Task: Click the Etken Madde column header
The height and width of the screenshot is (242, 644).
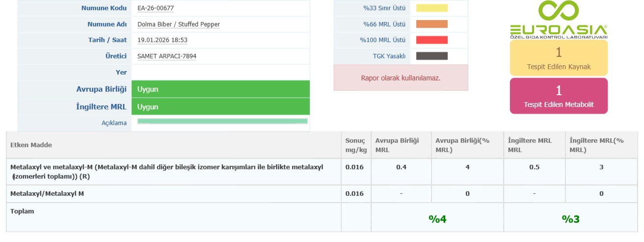Action: click(31, 145)
